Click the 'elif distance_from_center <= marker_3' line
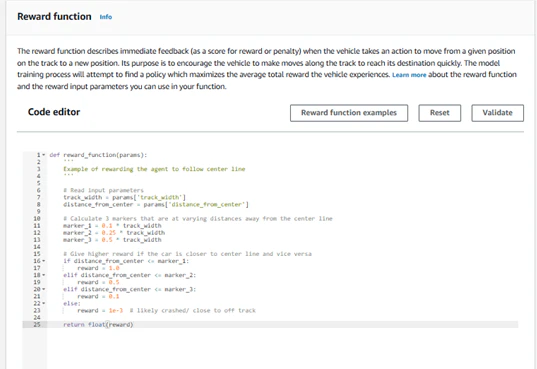Screen dimensions: 537x369 point(130,289)
